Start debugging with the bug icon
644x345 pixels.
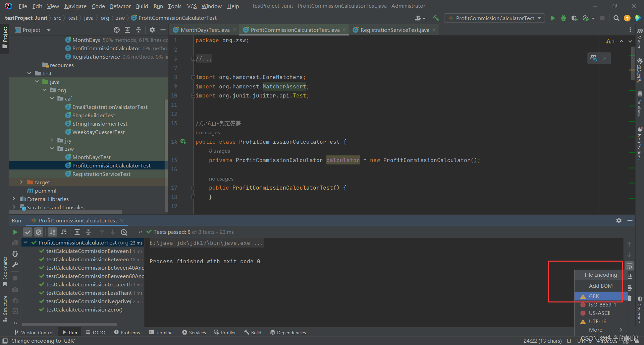563,18
